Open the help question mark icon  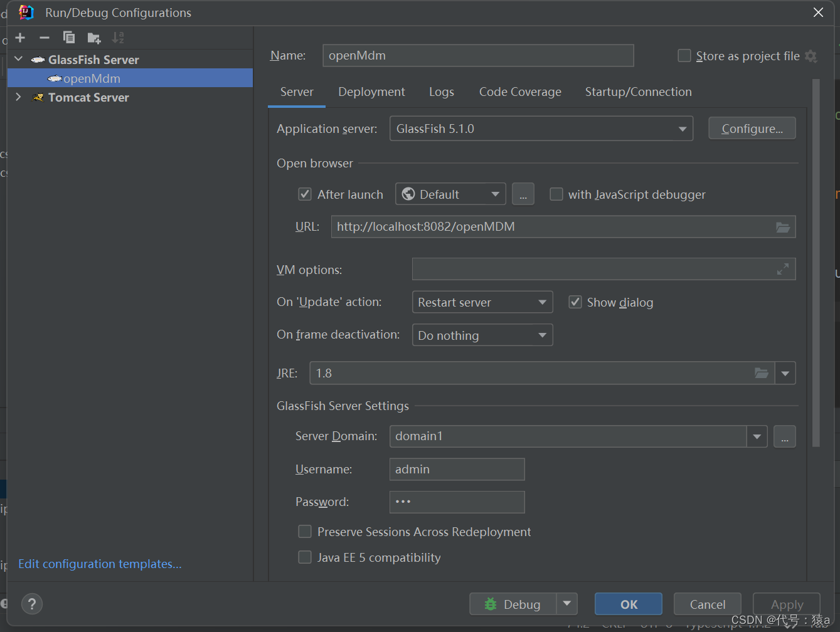pos(32,604)
